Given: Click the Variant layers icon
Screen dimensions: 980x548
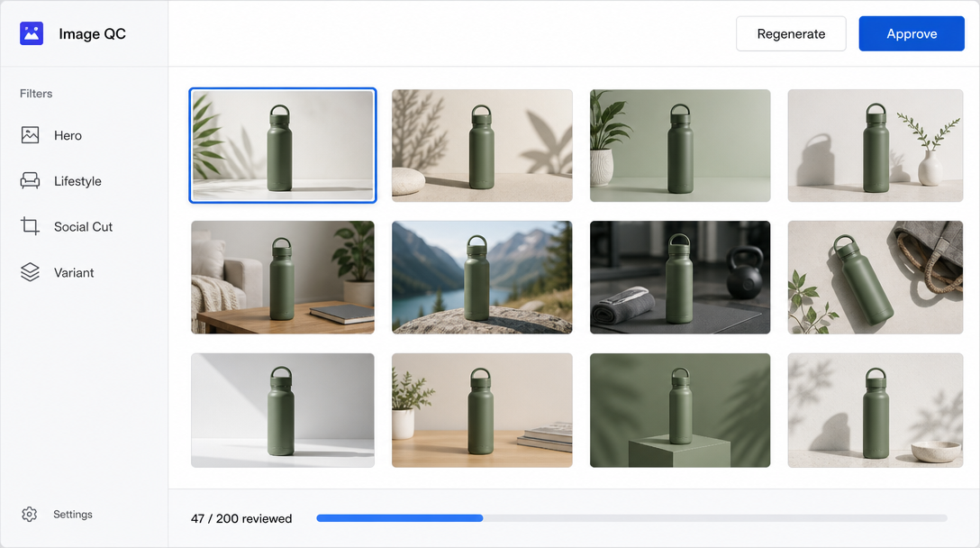Looking at the screenshot, I should (30, 272).
